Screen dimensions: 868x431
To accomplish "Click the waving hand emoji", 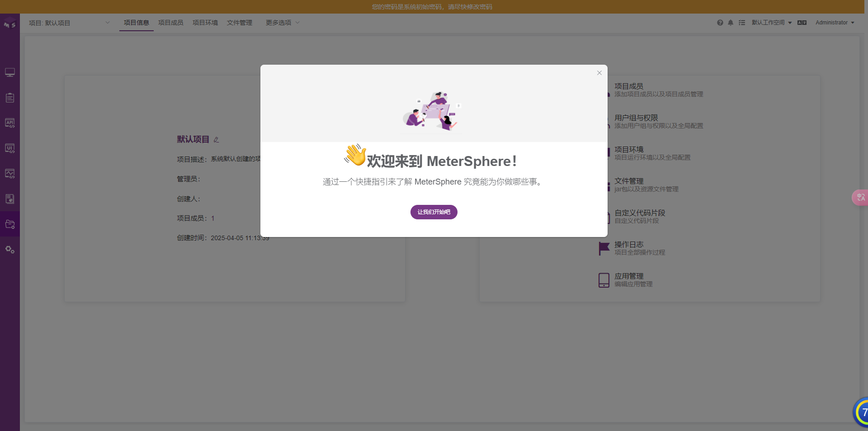I will pyautogui.click(x=355, y=155).
